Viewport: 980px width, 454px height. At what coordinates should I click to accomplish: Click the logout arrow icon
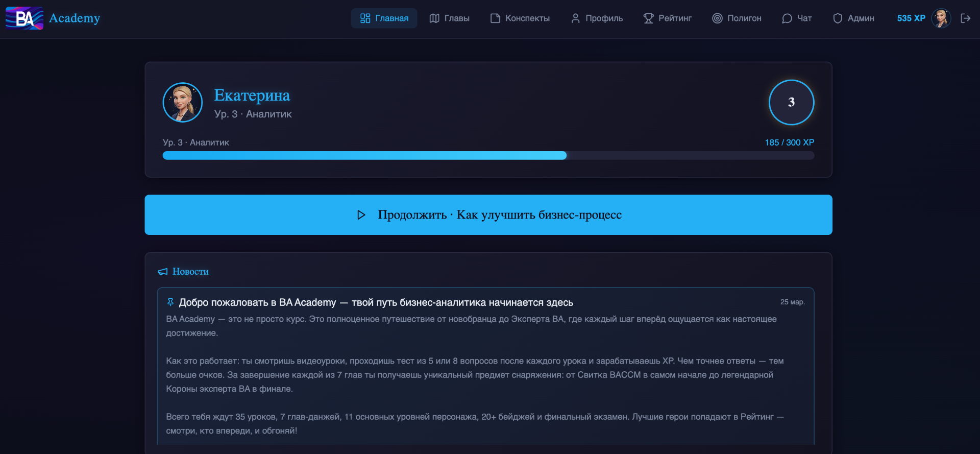click(x=965, y=18)
